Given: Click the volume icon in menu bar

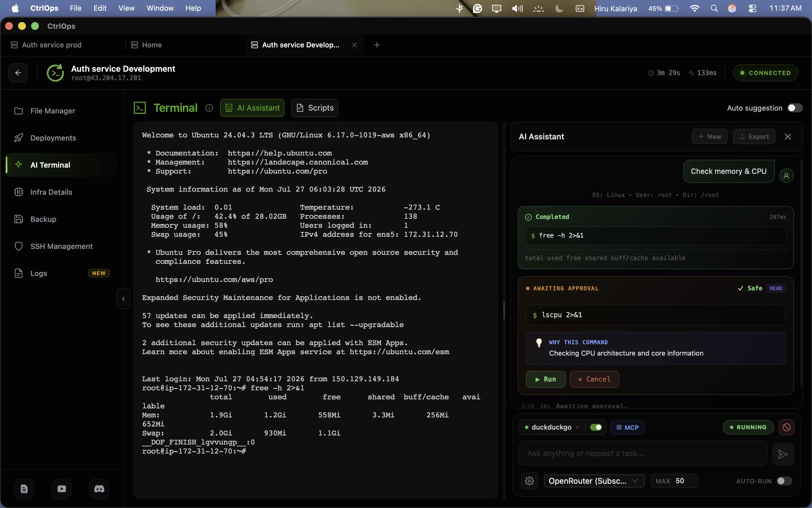Looking at the screenshot, I should tap(517, 8).
